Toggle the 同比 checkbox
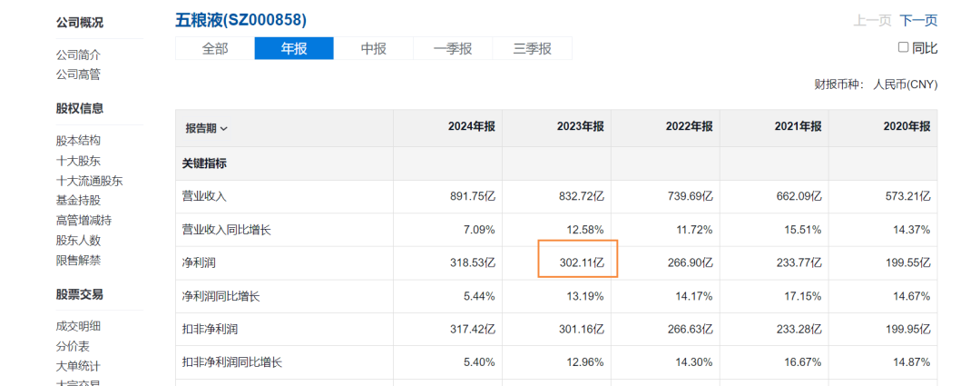 [x=903, y=47]
